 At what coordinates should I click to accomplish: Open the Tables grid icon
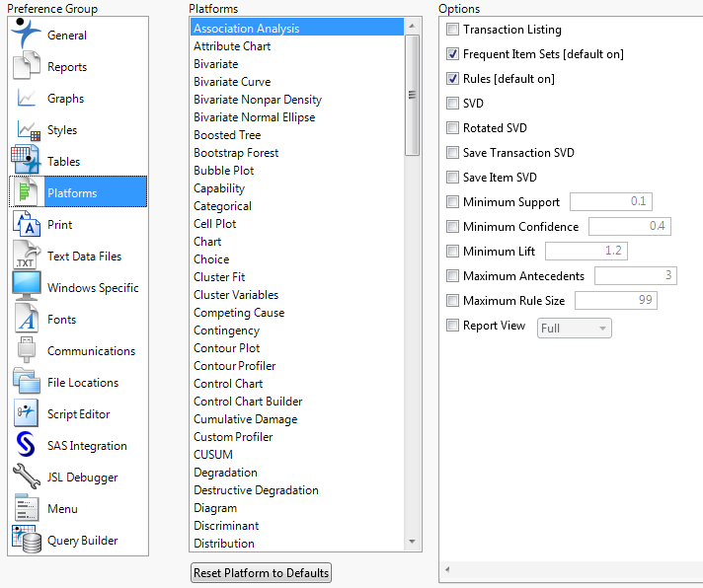point(26,160)
